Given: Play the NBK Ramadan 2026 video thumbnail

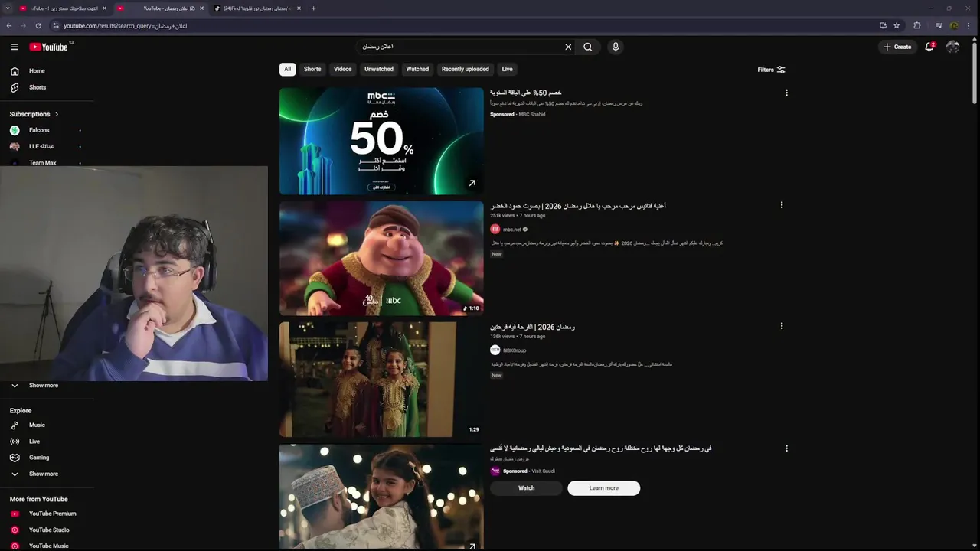Looking at the screenshot, I should tap(381, 379).
